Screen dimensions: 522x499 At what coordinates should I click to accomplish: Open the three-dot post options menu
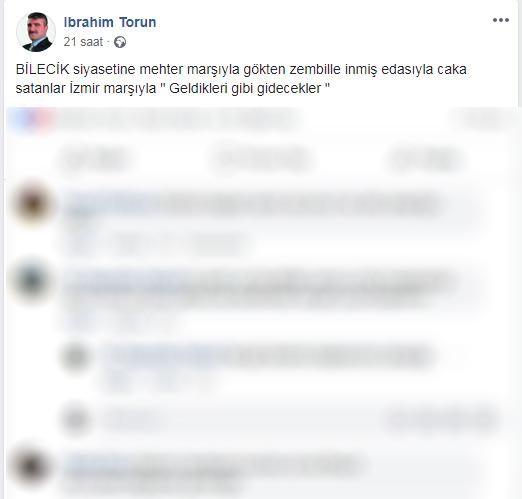[x=501, y=20]
